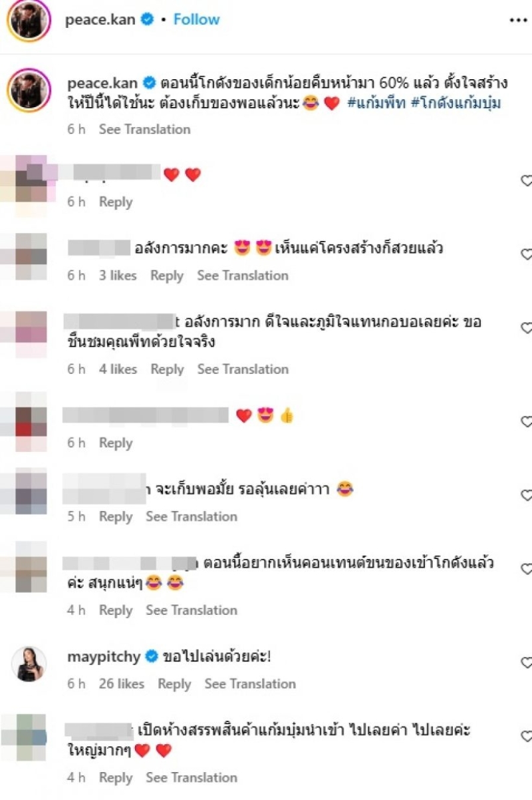Like the 5 h old comment
Image resolution: width=532 pixels, height=800 pixels.
526,496
